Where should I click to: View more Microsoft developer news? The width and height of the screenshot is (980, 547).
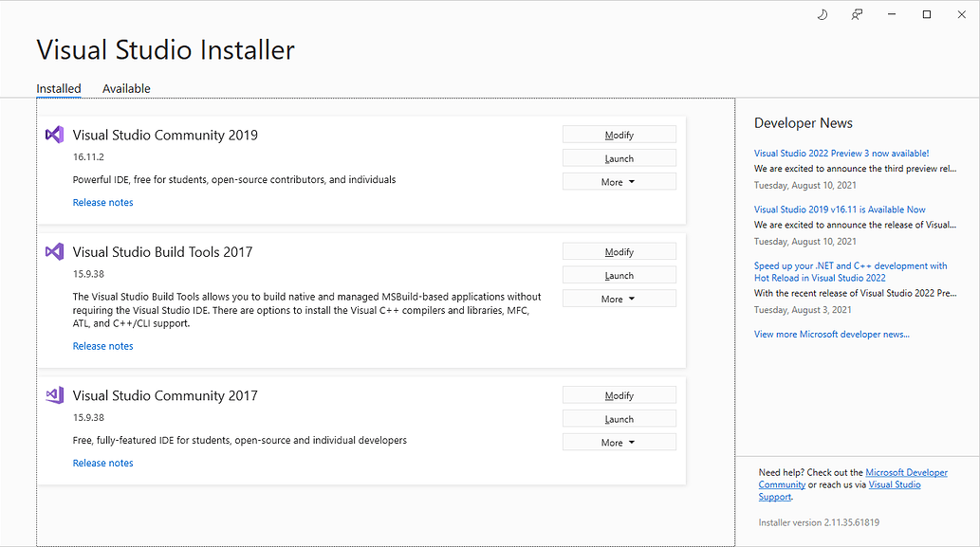832,334
